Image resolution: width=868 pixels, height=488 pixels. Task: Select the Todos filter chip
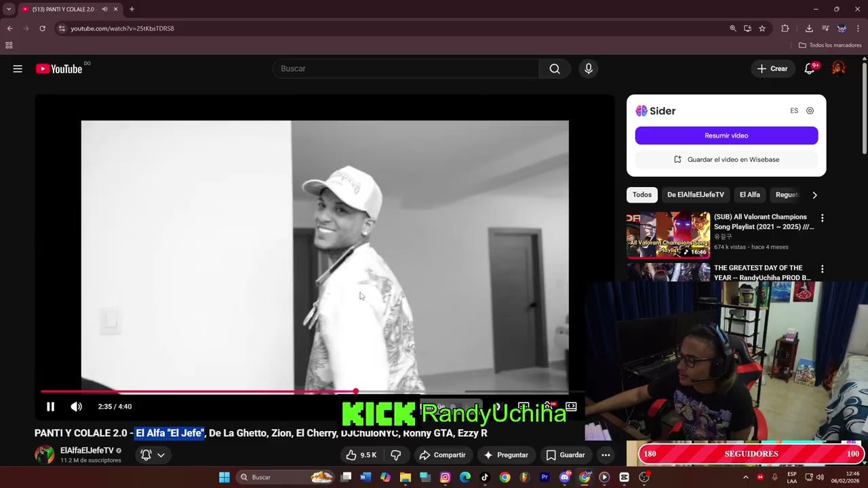642,195
